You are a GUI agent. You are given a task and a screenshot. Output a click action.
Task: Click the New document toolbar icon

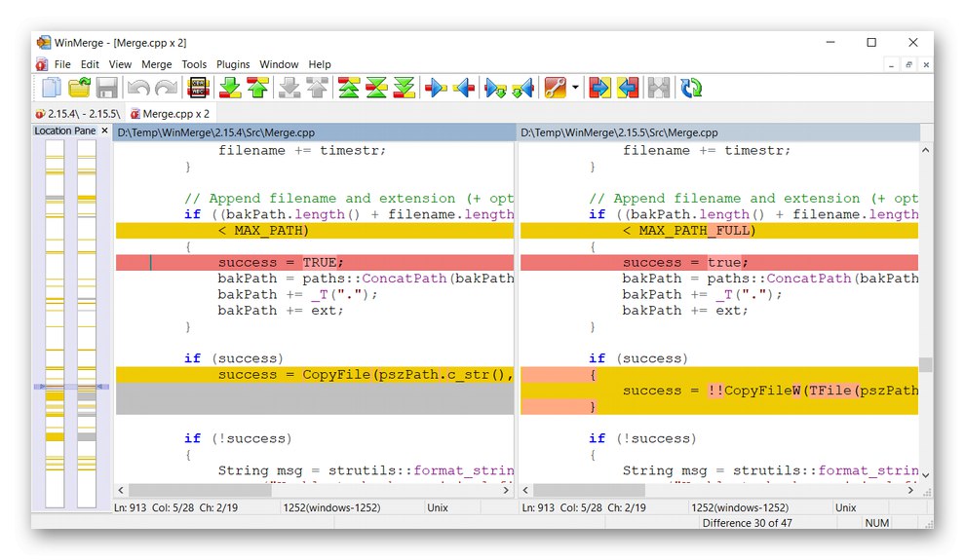[x=51, y=89]
